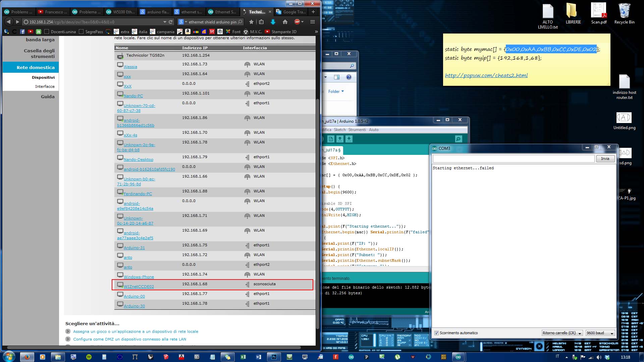Open Strumenti menu in Arduino
644x362 pixels.
(357, 130)
